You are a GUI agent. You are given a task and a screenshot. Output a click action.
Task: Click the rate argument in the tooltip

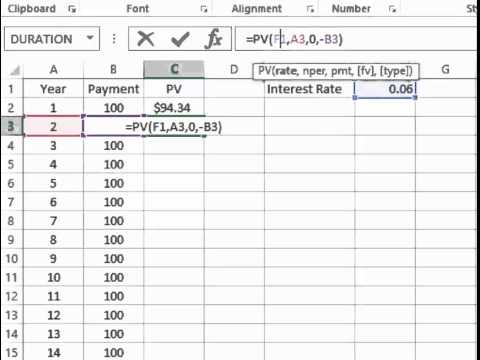click(x=285, y=71)
